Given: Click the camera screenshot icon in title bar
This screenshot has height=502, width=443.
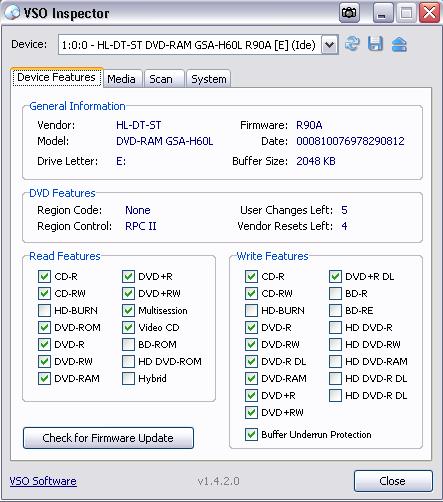Looking at the screenshot, I should pyautogui.click(x=349, y=13).
